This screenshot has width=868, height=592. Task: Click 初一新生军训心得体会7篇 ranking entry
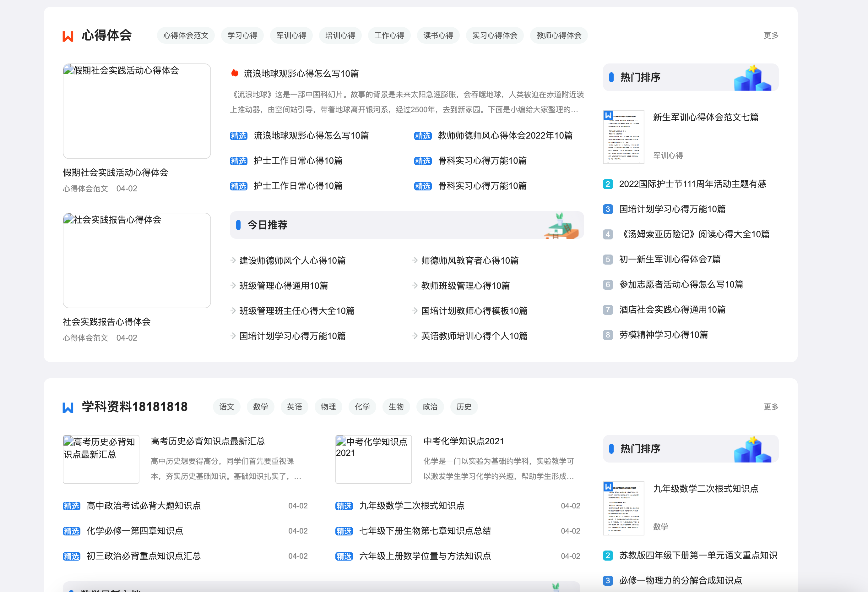point(670,259)
